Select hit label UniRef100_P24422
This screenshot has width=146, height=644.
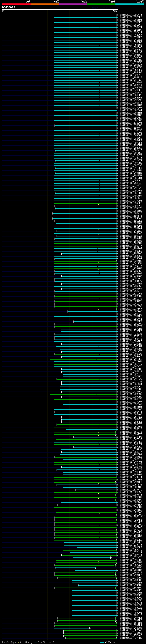coord(131,301)
